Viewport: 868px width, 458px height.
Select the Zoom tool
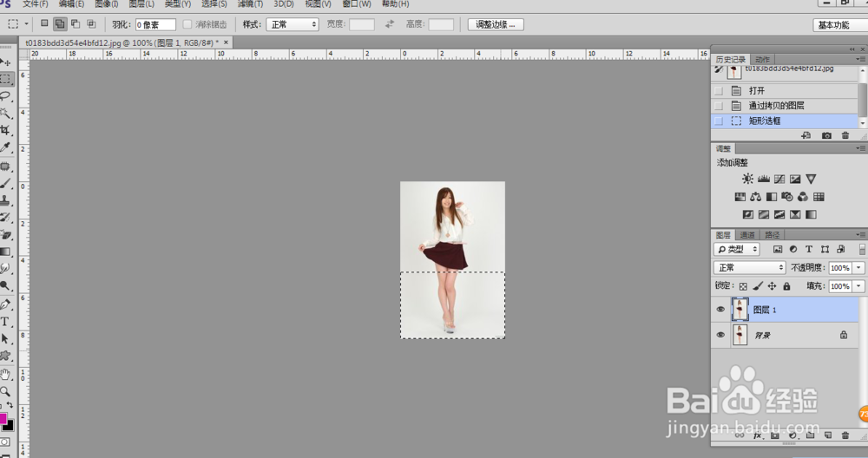tap(5, 391)
